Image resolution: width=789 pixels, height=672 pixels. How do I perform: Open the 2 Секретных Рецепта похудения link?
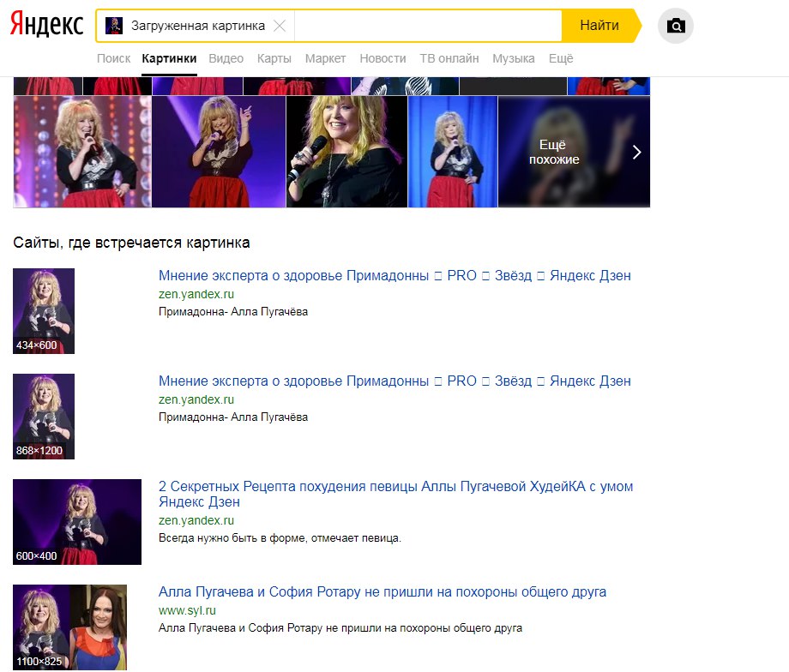395,494
